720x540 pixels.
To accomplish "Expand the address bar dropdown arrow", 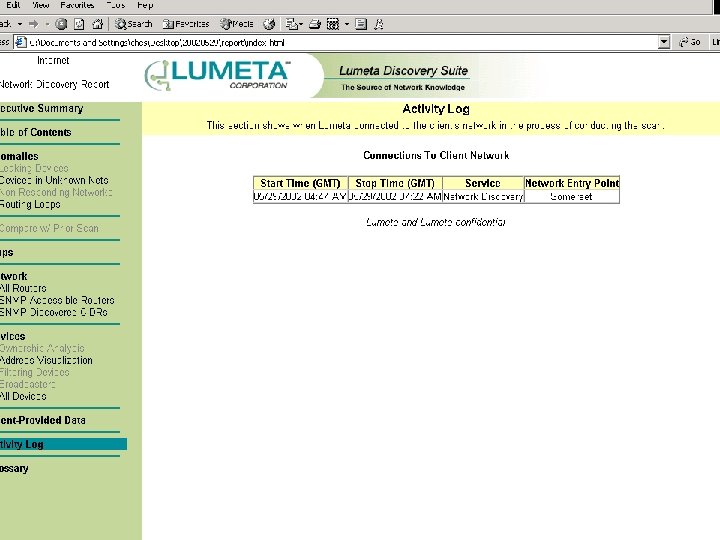I will tap(664, 42).
